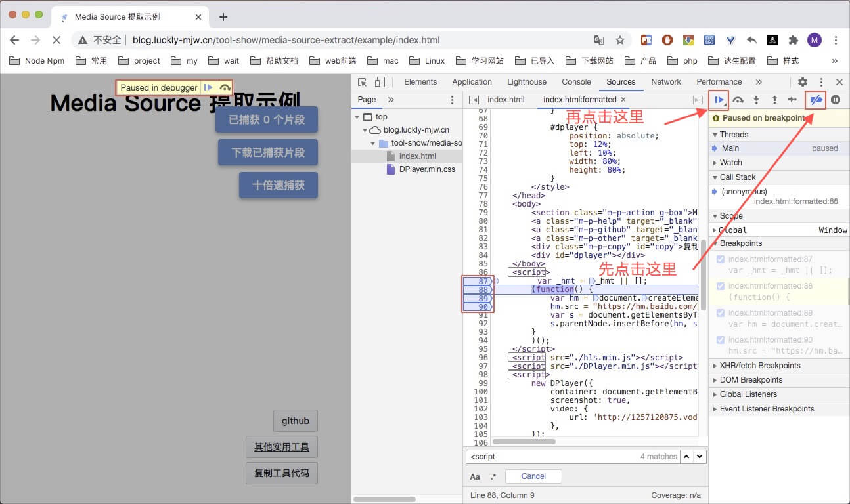The height and width of the screenshot is (504, 850).
Task: Open QR code extension icon
Action: pos(709,40)
